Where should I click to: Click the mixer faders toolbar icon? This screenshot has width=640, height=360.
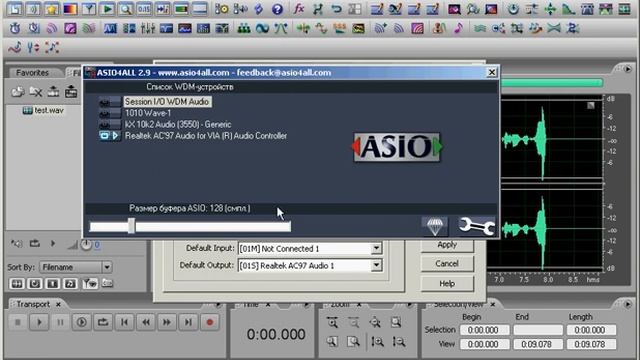coord(147,28)
